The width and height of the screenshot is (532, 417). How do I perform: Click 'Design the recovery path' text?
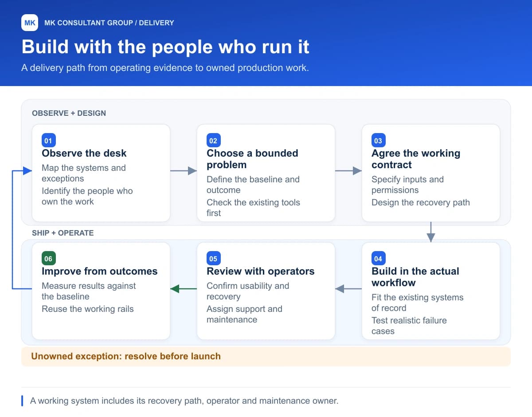(421, 202)
